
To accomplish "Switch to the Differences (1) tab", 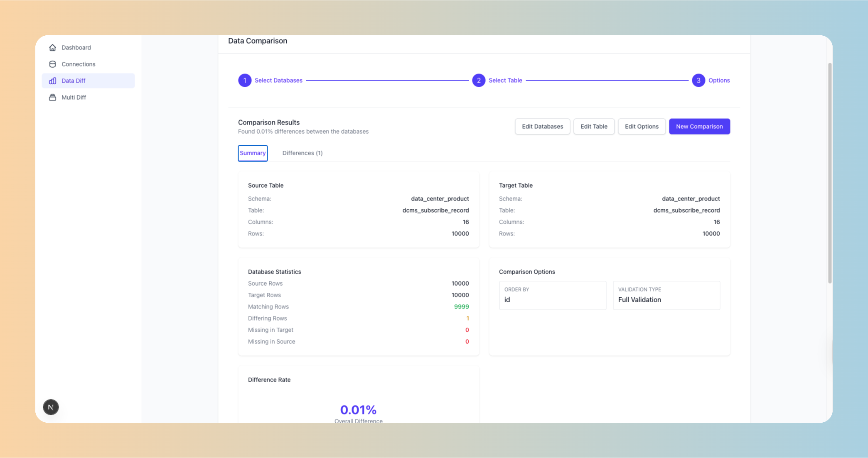I will pos(302,153).
